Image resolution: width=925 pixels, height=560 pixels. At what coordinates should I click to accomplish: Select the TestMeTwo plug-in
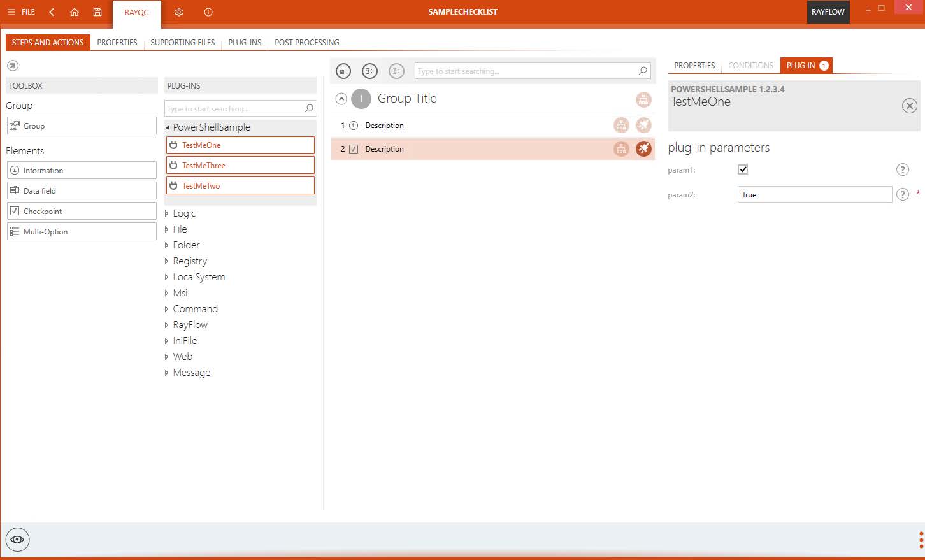coord(240,185)
